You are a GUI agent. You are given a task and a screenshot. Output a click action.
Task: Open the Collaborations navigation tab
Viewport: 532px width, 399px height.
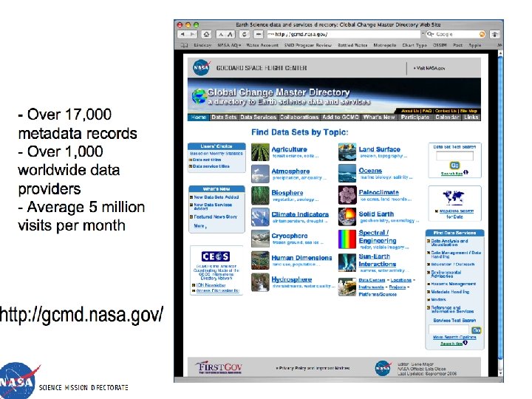[x=299, y=117]
